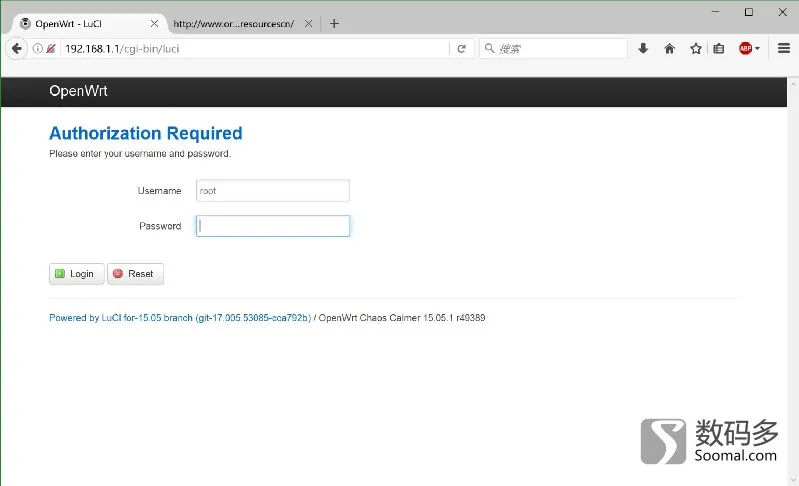Open the downloads arrow icon
The width and height of the screenshot is (799, 486).
coord(643,48)
